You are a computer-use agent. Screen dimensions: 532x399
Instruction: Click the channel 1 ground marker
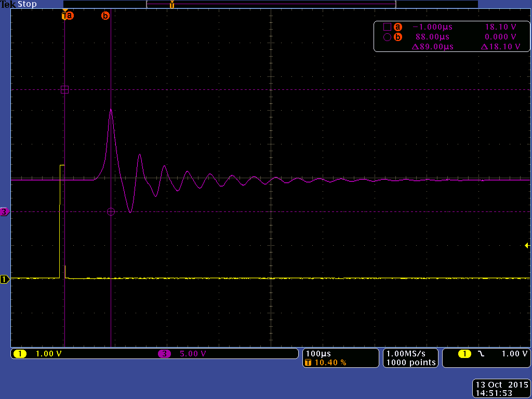[x=5, y=279]
